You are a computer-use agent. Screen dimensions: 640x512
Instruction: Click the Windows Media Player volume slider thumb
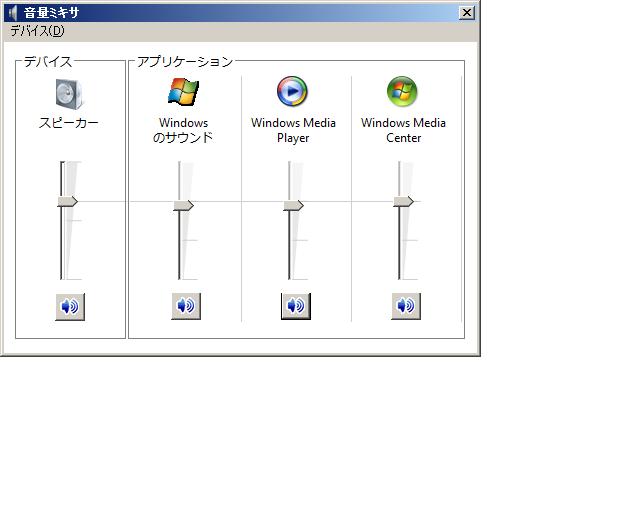[x=293, y=205]
